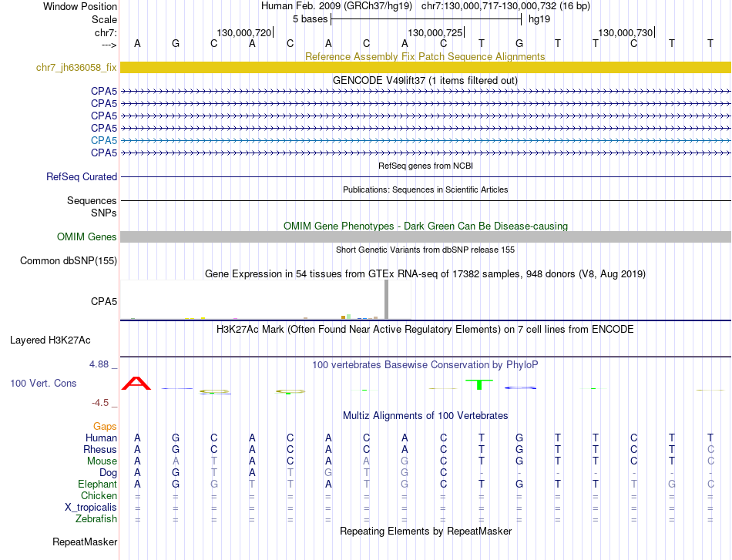The image size is (732, 560).
Task: Select the 130,000,720 coordinate marker
Action: (x=243, y=32)
